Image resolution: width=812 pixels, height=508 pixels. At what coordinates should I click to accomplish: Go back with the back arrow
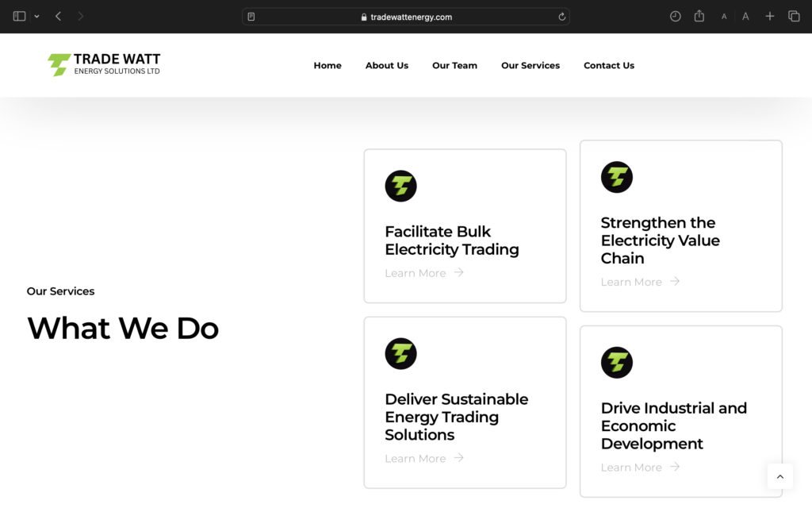coord(58,16)
